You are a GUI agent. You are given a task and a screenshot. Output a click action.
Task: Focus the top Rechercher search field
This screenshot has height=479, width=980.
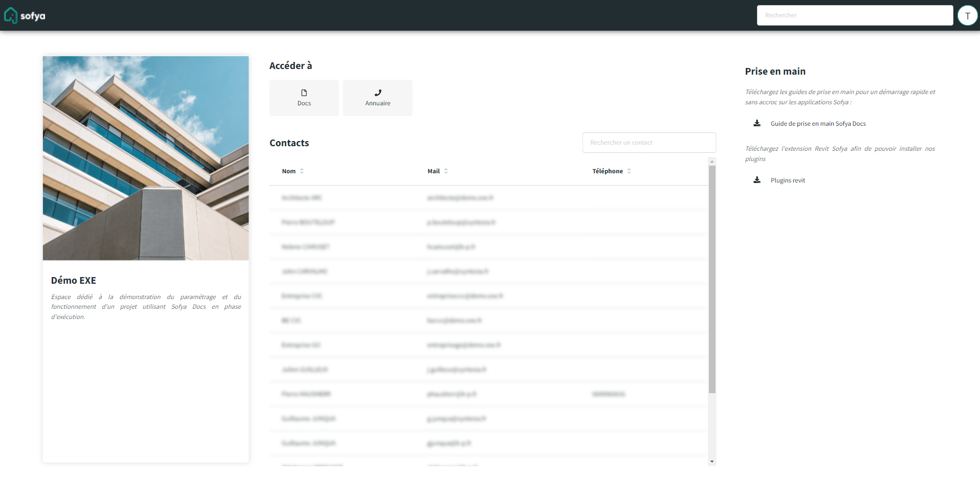pyautogui.click(x=854, y=15)
